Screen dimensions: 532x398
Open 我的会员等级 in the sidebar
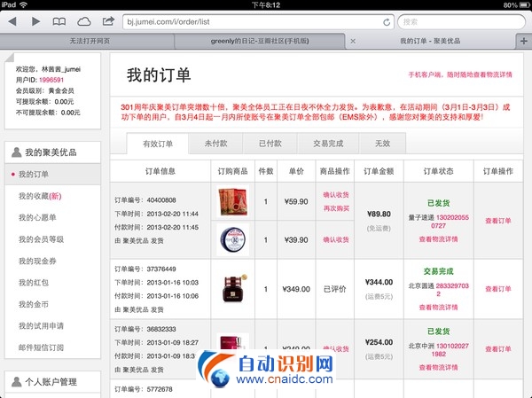41,239
